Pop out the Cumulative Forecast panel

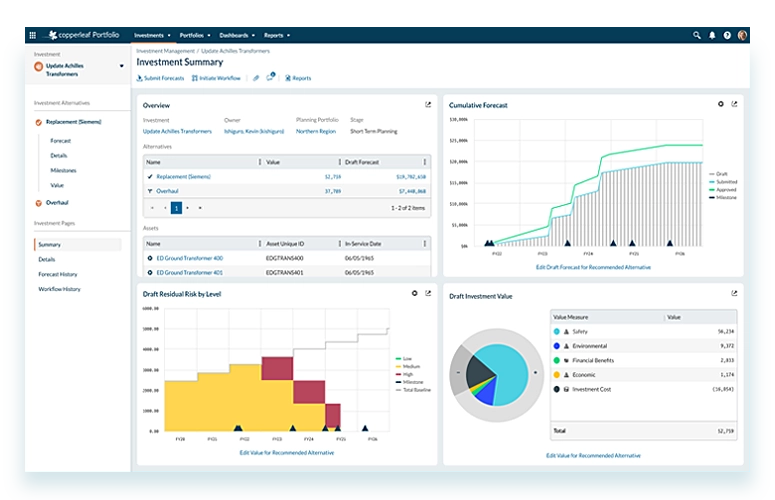[734, 104]
